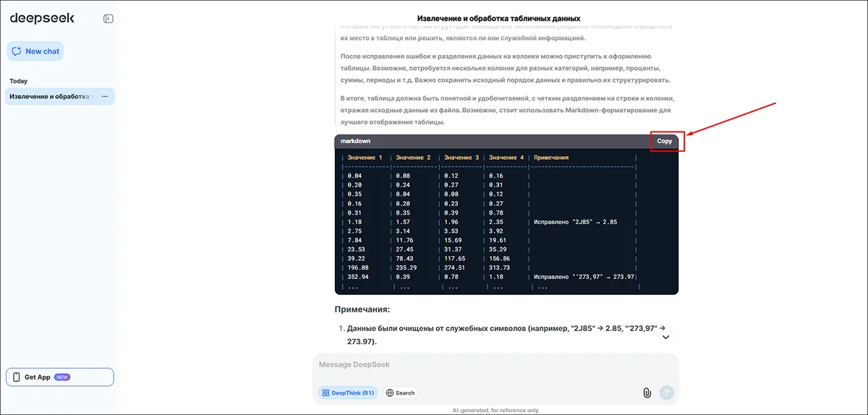This screenshot has height=415, width=868.
Task: Click the 'markdown' code block label
Action: pyautogui.click(x=356, y=141)
